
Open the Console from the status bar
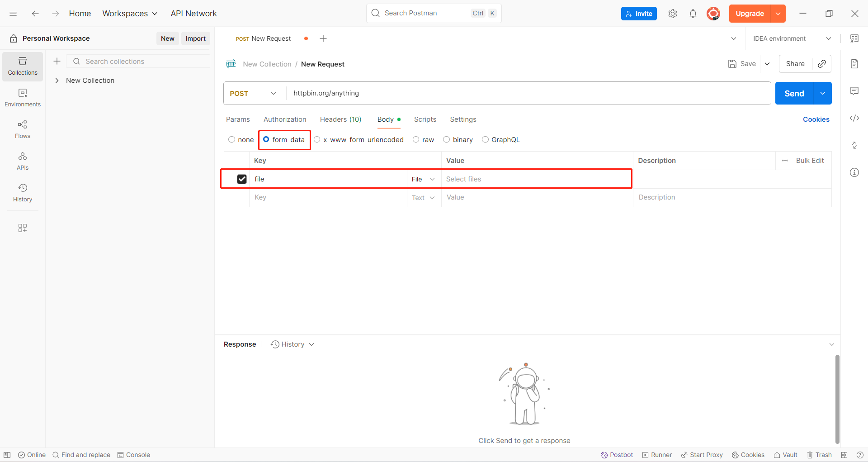(134, 455)
